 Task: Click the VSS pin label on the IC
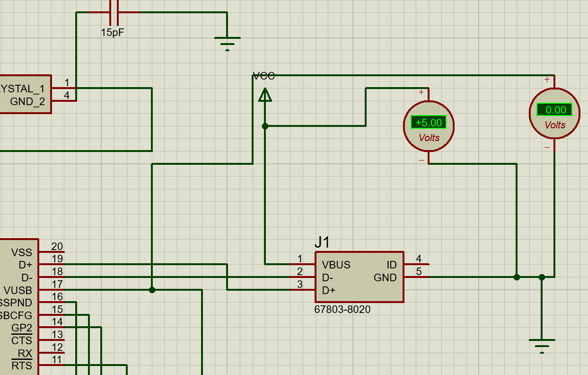pyautogui.click(x=22, y=252)
